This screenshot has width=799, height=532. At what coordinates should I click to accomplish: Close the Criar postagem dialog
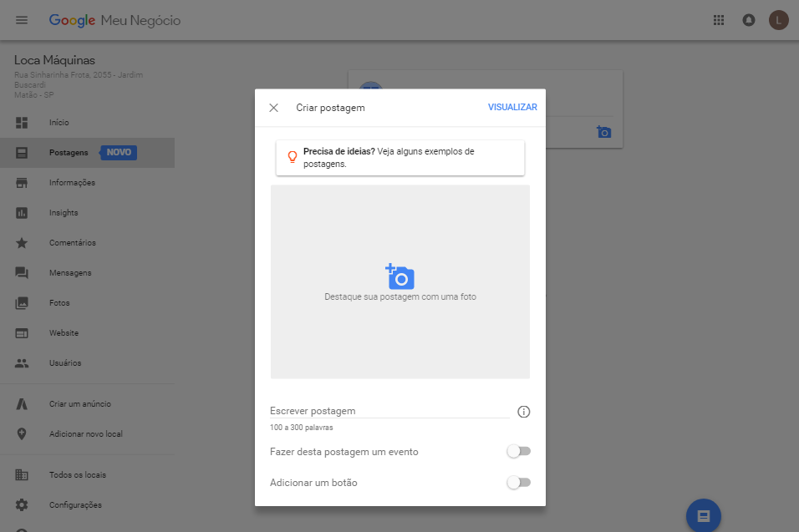[x=273, y=108]
